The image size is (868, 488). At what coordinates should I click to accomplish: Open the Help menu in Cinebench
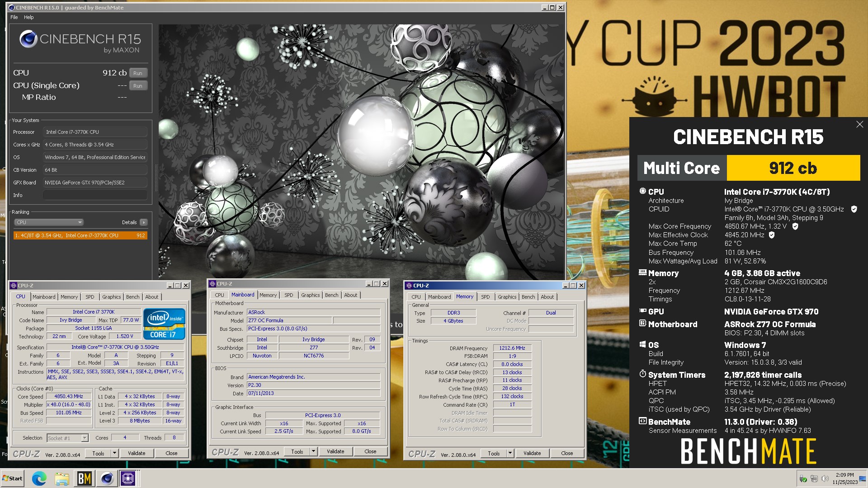tap(29, 17)
